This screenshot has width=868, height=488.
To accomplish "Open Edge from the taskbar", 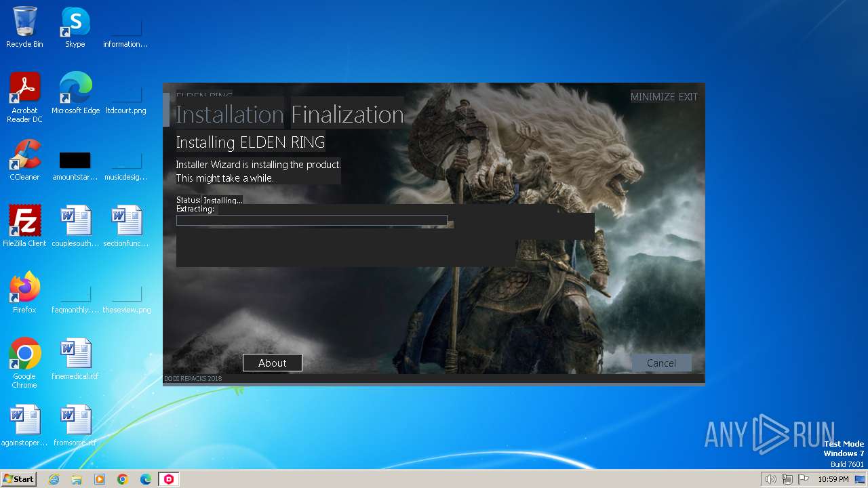I will [x=146, y=479].
